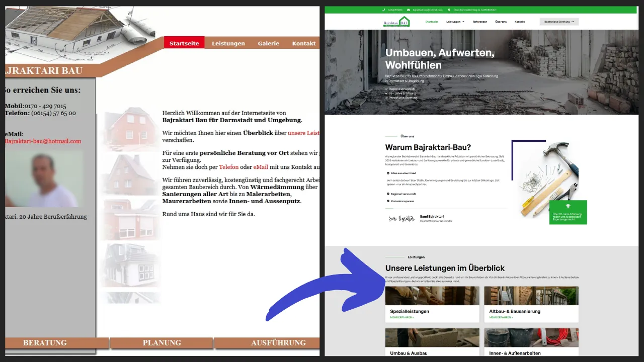Screen dimensions: 644x362
Task: Select the location pin icon beside the address
Action: [449, 10]
